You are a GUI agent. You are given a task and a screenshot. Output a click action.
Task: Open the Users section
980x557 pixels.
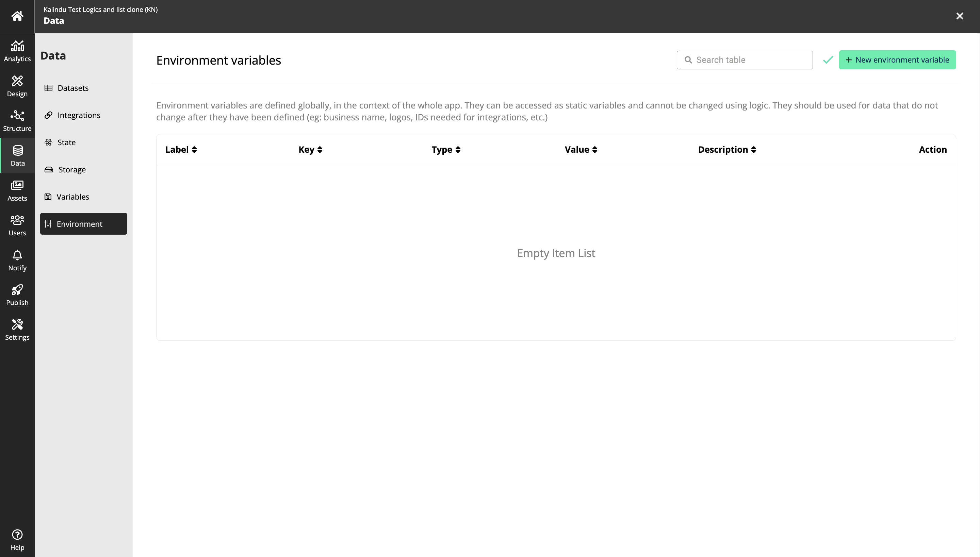pyautogui.click(x=17, y=225)
